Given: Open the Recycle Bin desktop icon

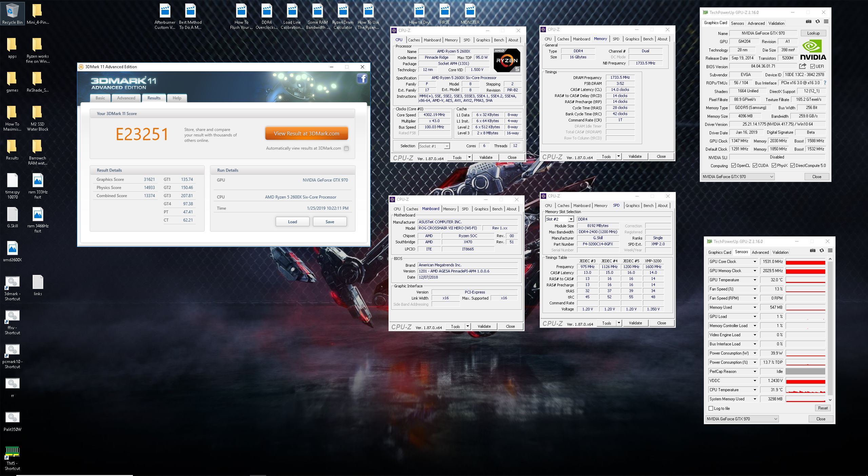Looking at the screenshot, I should 13,14.
